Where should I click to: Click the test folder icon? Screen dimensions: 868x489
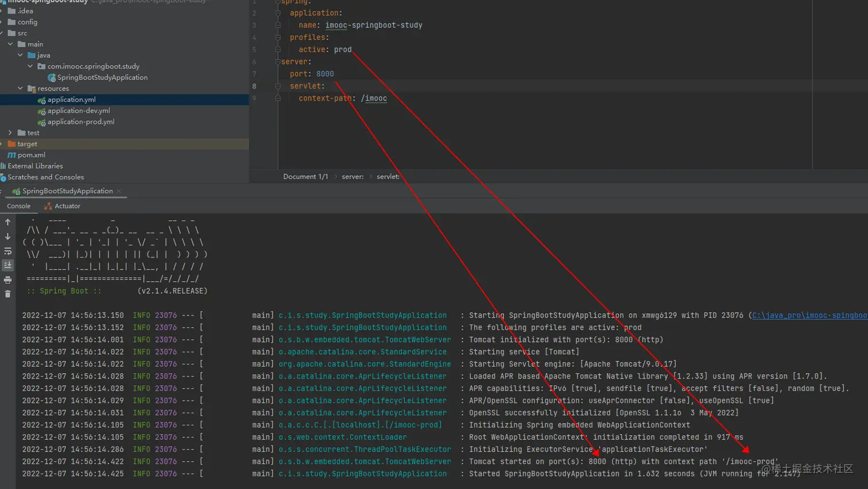[21, 133]
